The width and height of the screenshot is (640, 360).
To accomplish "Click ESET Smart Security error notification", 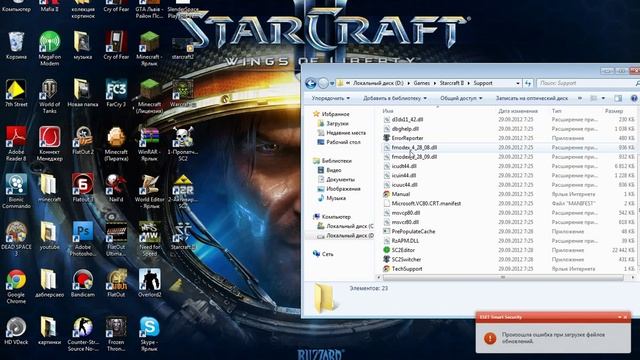I will click(x=553, y=333).
